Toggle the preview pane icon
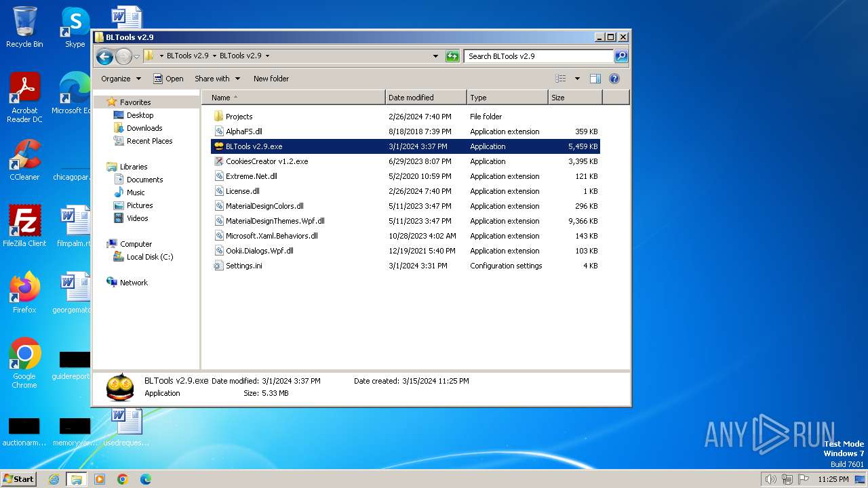 tap(595, 79)
